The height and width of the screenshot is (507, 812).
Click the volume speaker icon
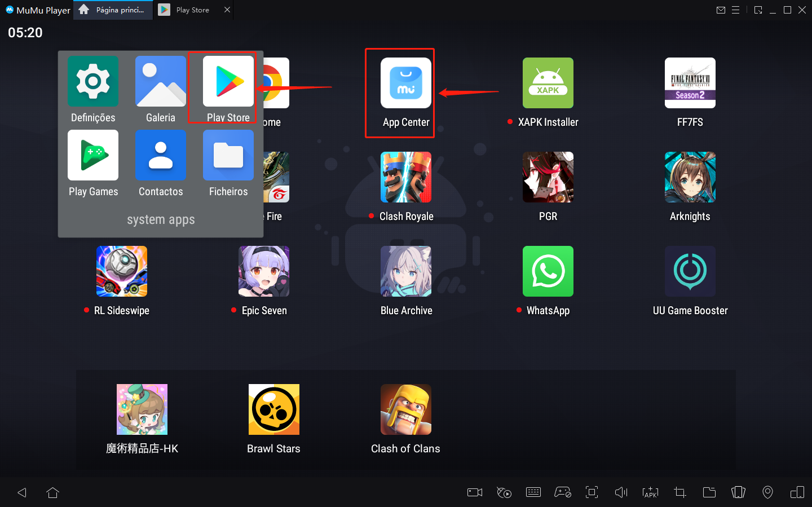tap(621, 492)
